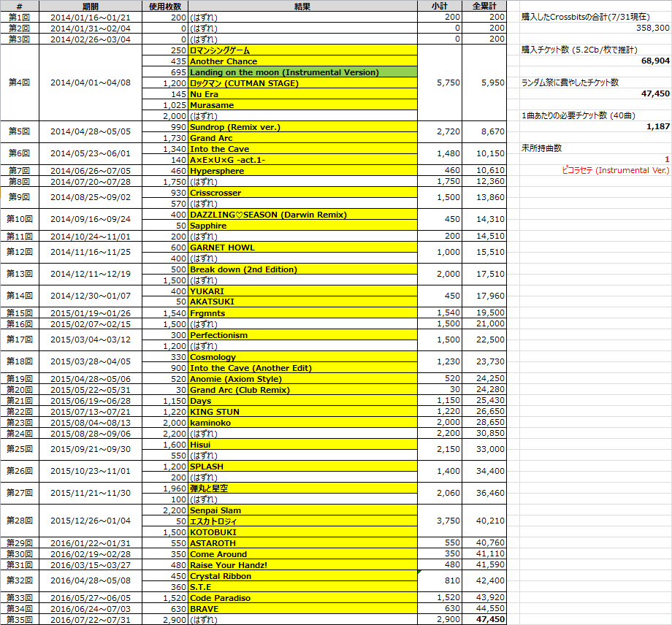The width and height of the screenshot is (672, 625).
Task: Click the 'A×E×U×G -act.1-' cell
Action: (302, 160)
